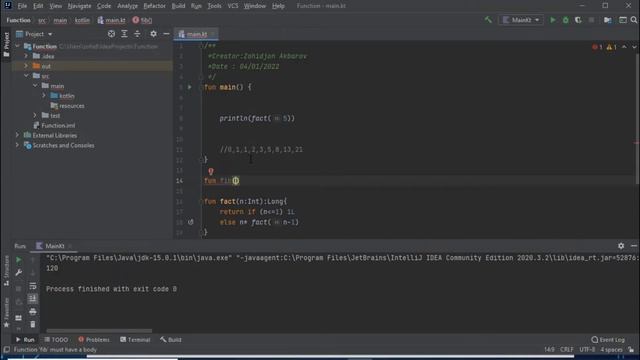Viewport: 640px width, 360px height.
Task: Expand External Libraries node
Action: [x=18, y=135]
